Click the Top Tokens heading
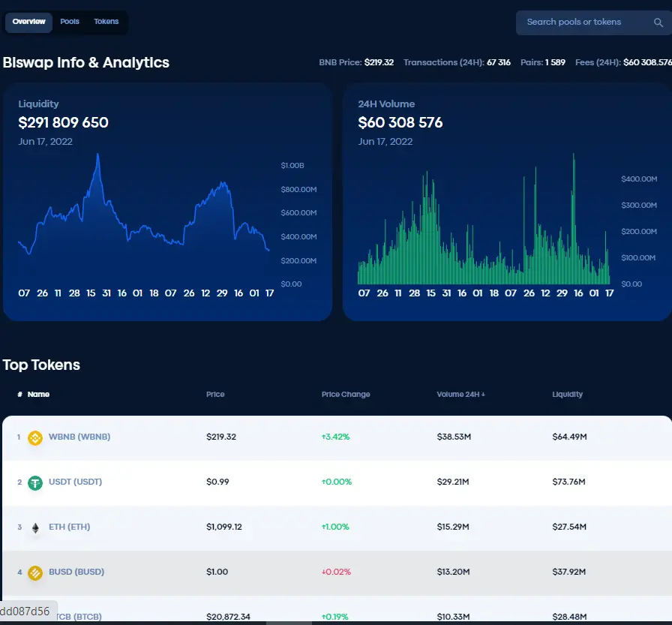Screen dimensions: 672x625 point(41,365)
